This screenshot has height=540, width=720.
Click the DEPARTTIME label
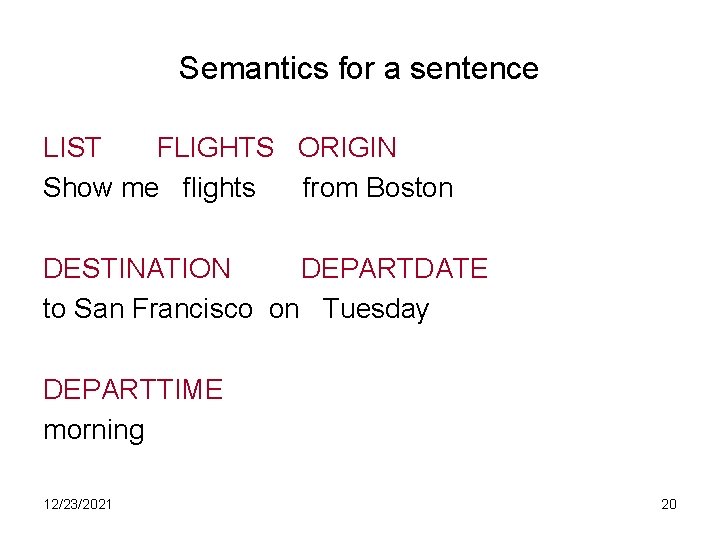click(133, 390)
